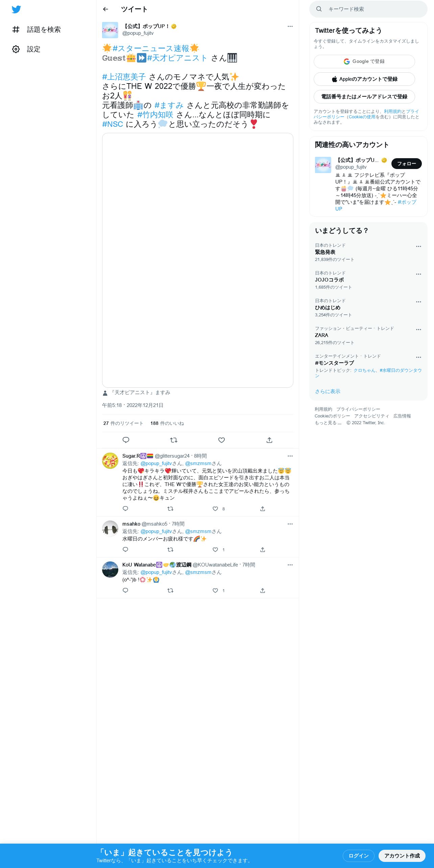Open more options for the 緊急発表 trend
The height and width of the screenshot is (868, 434).
click(418, 246)
